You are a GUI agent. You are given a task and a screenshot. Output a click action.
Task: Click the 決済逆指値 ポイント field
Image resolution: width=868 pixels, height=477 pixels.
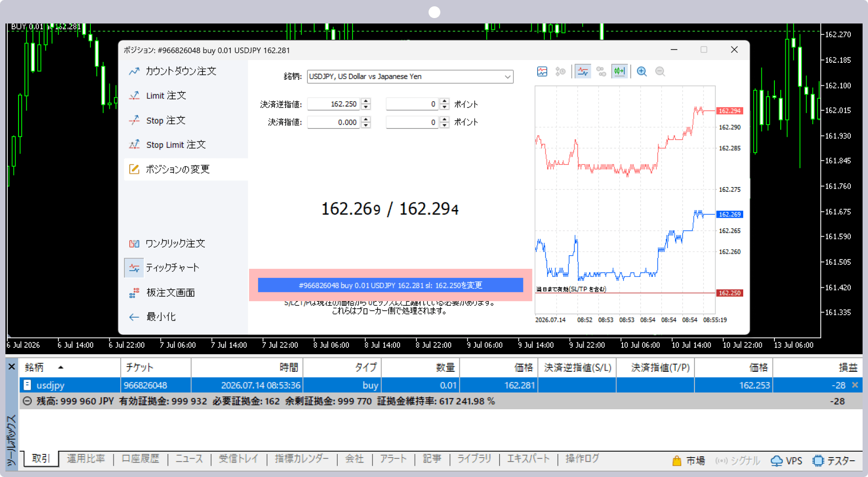coord(412,104)
